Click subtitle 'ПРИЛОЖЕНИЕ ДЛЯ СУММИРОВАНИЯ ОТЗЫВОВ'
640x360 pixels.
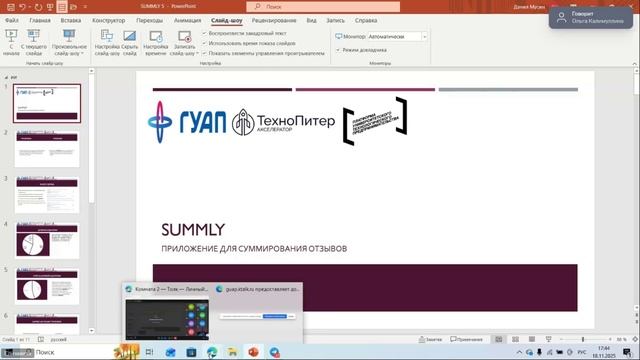coord(254,249)
